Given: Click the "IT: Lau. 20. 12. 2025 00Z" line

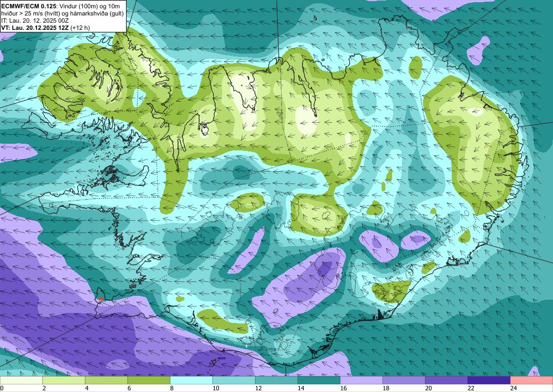Looking at the screenshot, I should click(x=35, y=20).
